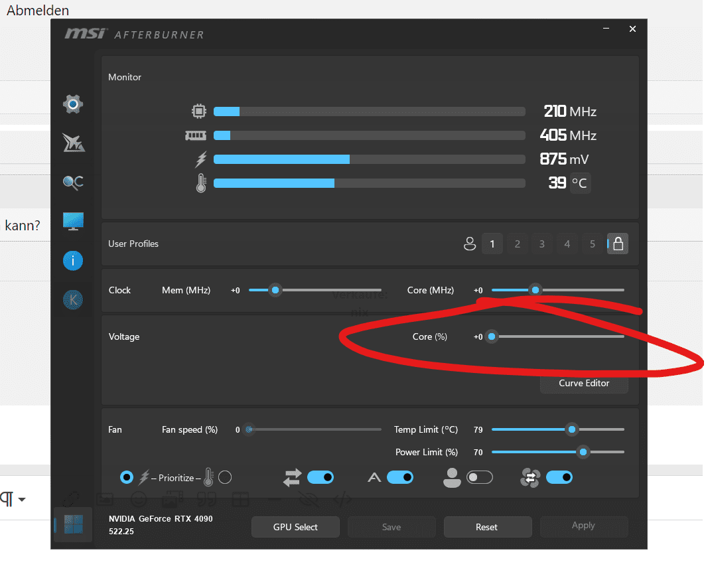Click the thermometer icon beside Prioritize
The image size is (706, 588).
208,477
